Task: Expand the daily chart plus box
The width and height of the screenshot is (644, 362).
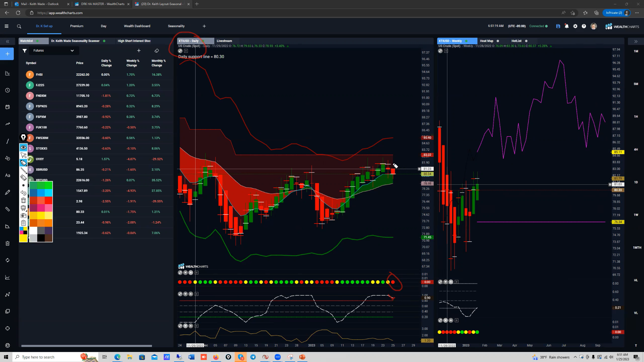Action: (x=186, y=51)
